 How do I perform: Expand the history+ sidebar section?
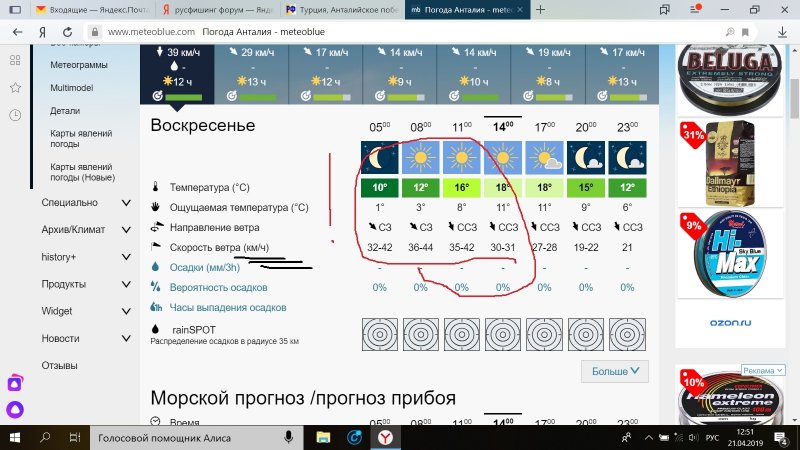126,257
